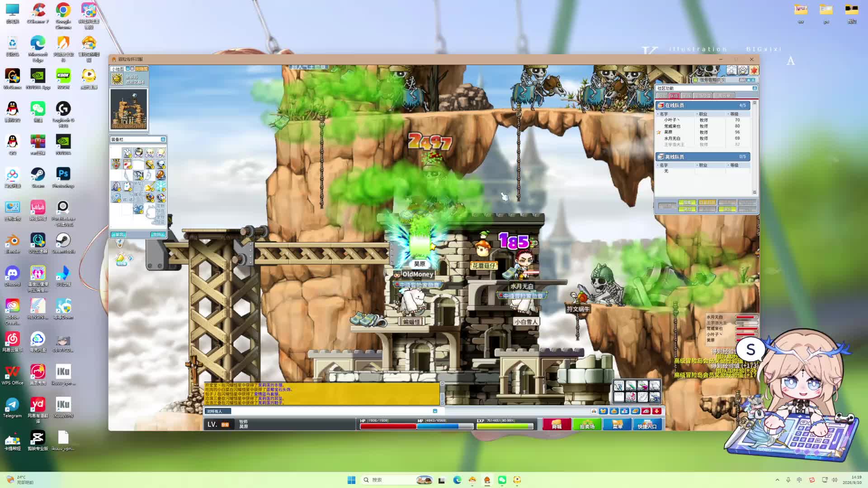Open the 商城 cash shop button
This screenshot has height=488, width=868.
557,424
